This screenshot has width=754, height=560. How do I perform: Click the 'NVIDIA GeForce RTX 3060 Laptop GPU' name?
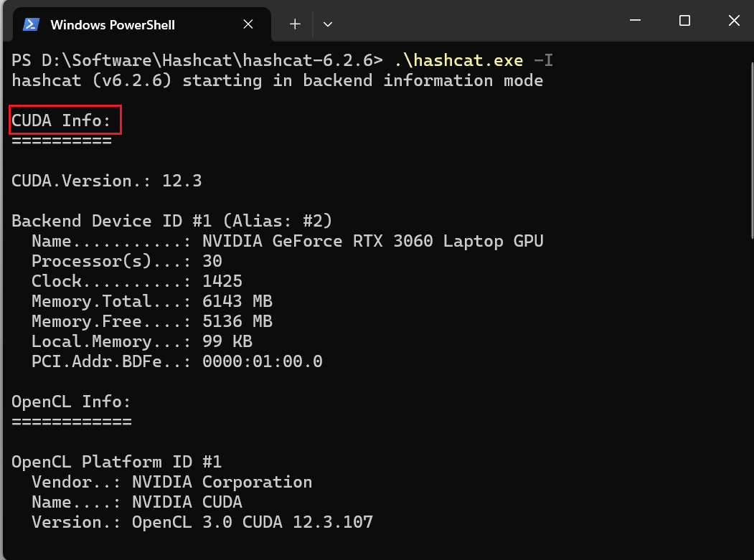pos(372,241)
